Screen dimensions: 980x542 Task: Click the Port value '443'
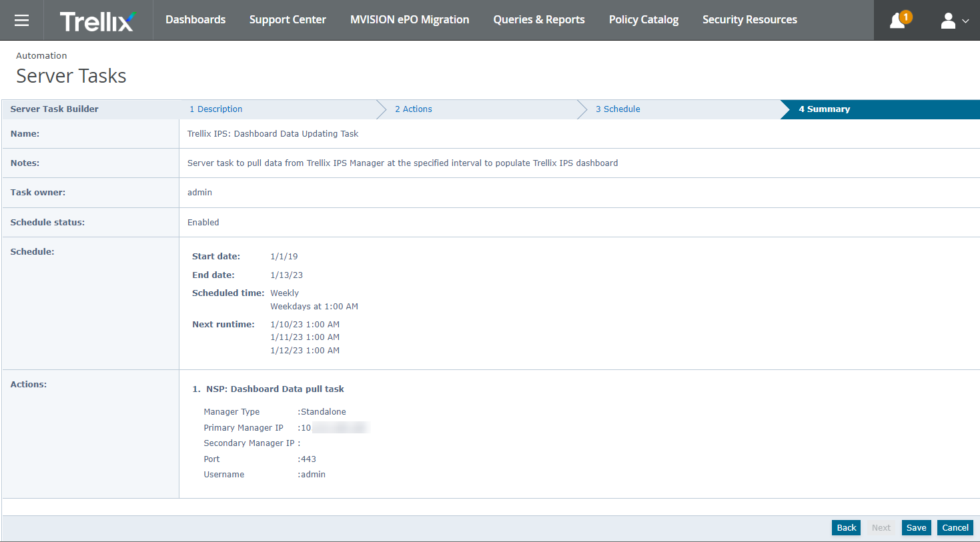pos(308,459)
